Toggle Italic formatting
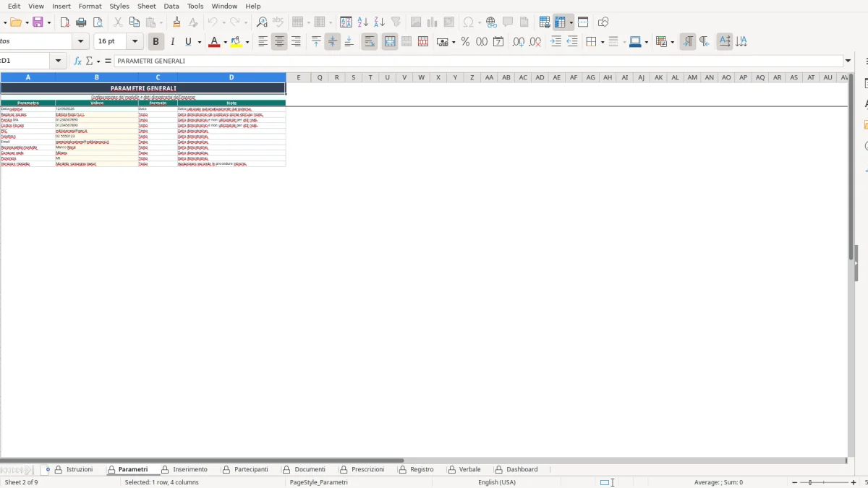 tap(172, 42)
